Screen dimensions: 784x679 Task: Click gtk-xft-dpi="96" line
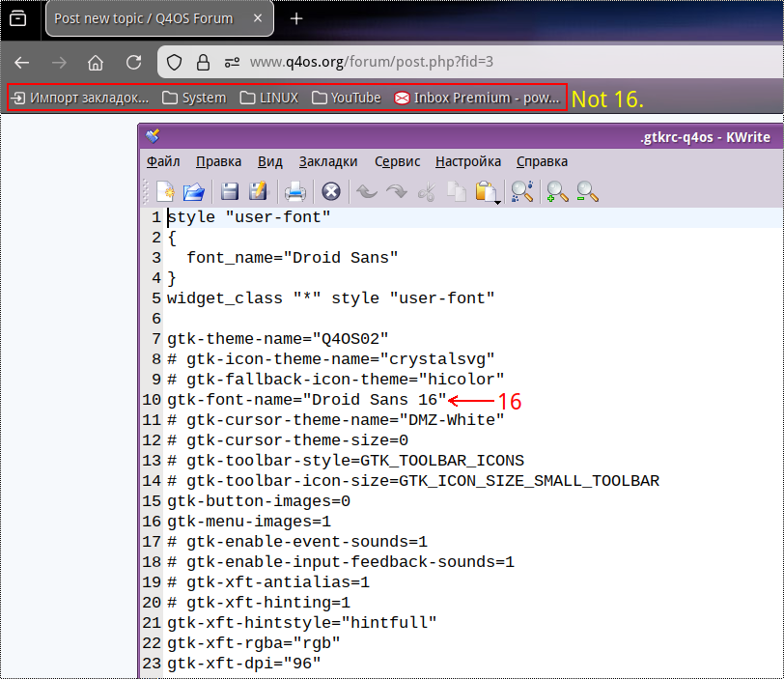[x=244, y=663]
